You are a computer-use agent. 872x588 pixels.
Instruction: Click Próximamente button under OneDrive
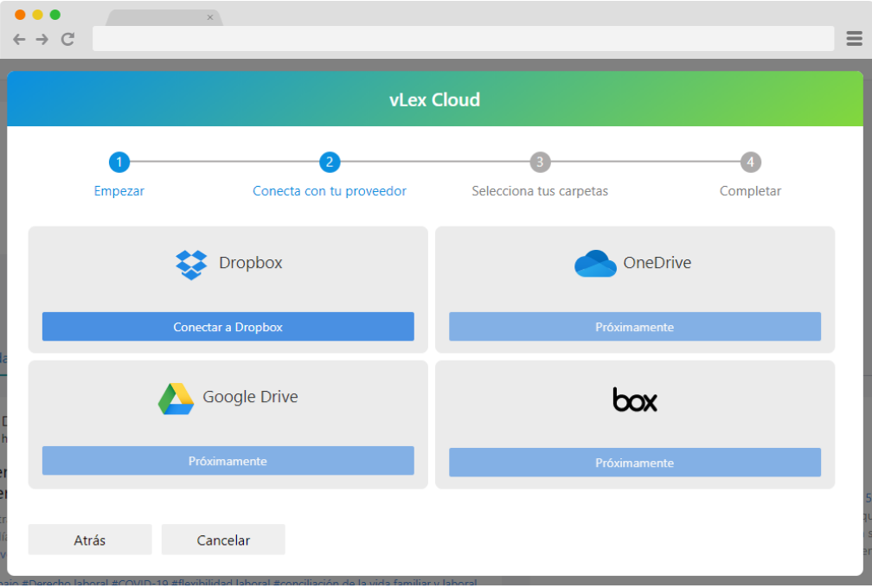tap(635, 327)
